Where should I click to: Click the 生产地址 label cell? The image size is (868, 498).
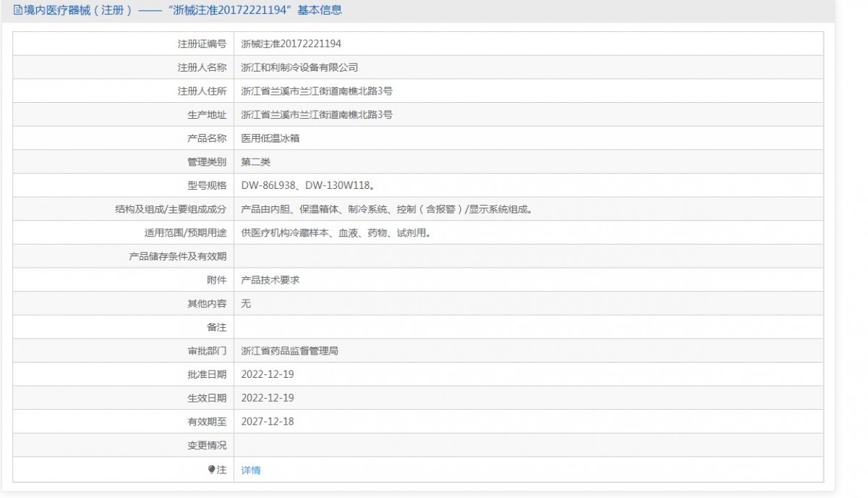123,114
